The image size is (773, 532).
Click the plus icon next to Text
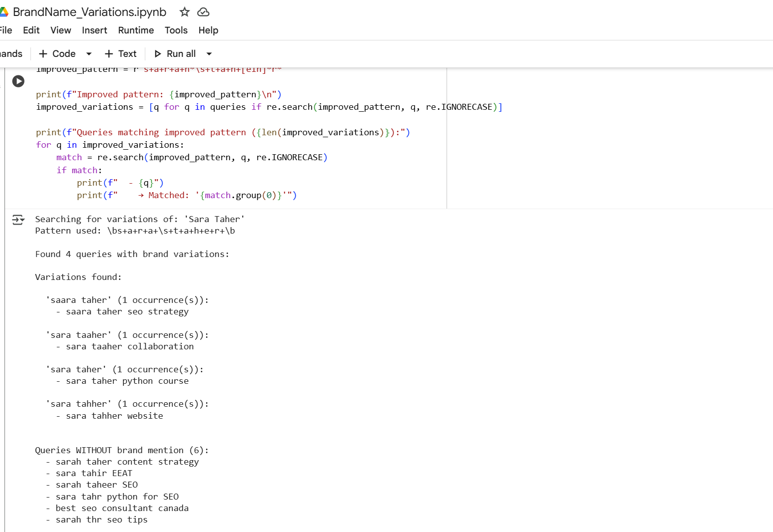click(x=109, y=53)
